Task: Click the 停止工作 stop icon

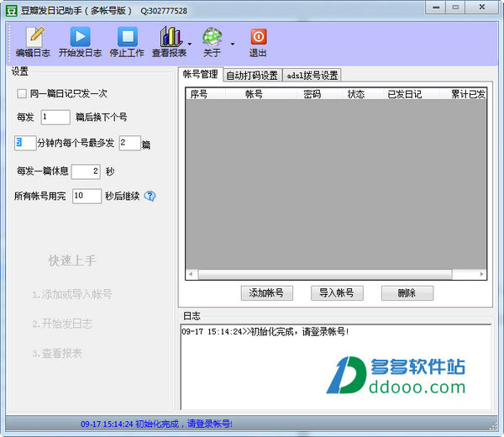Action: tap(127, 42)
